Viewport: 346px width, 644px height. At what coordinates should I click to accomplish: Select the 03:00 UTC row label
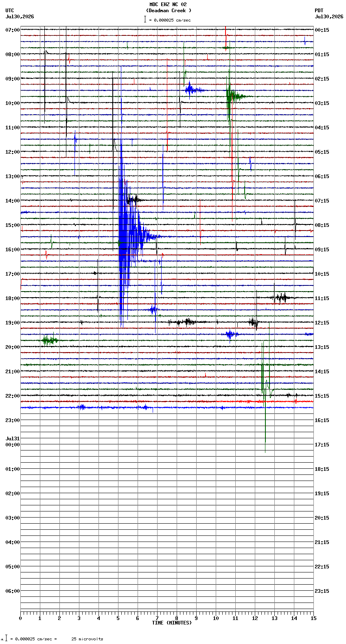click(13, 518)
